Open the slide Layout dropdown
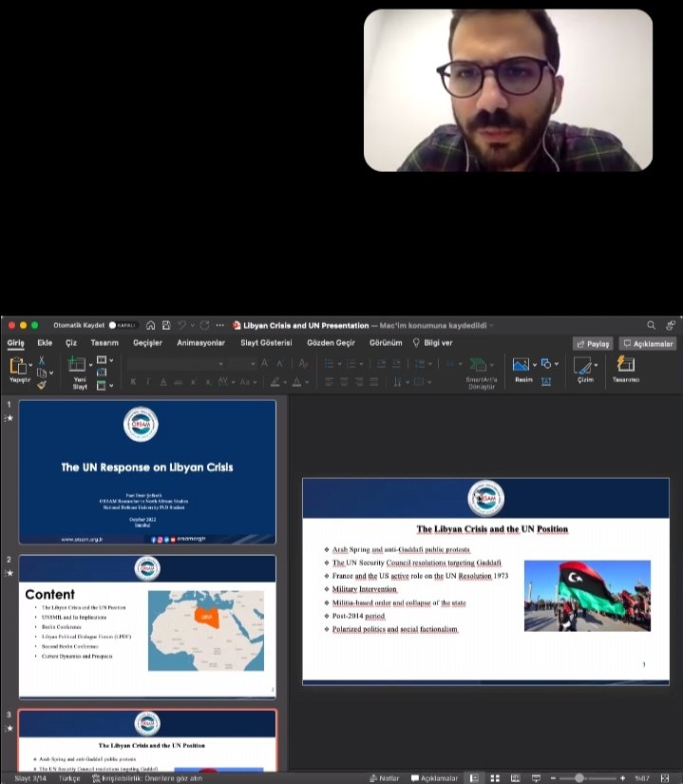This screenshot has width=683, height=784. [x=104, y=360]
